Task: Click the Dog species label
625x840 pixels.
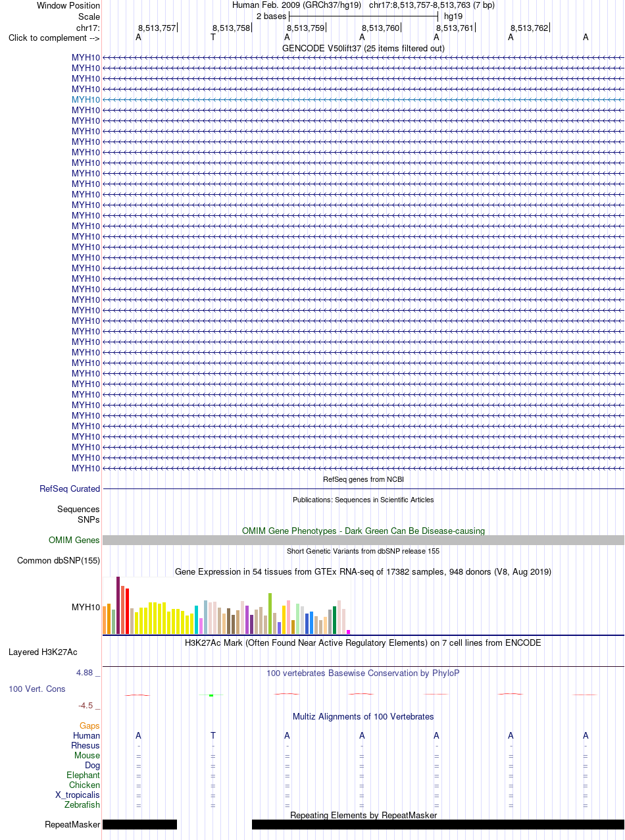Action: pyautogui.click(x=92, y=765)
